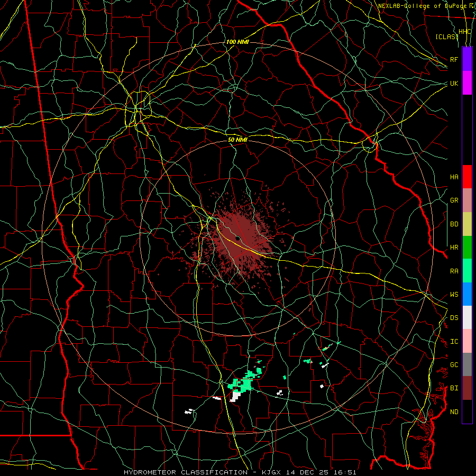Click the HHC product code text
Viewport: 476px width, 476px height.
point(464,32)
